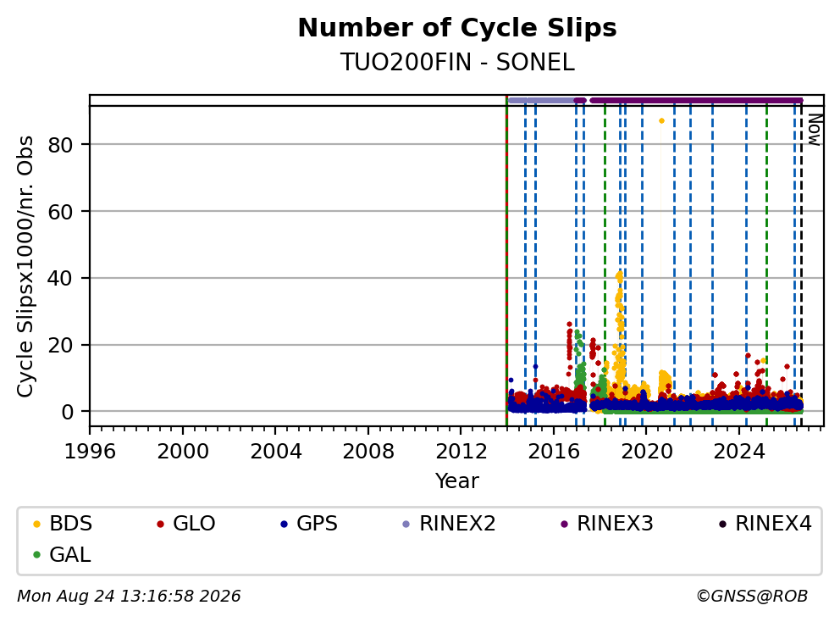Click the red GLO legend marker dot

tap(160, 524)
